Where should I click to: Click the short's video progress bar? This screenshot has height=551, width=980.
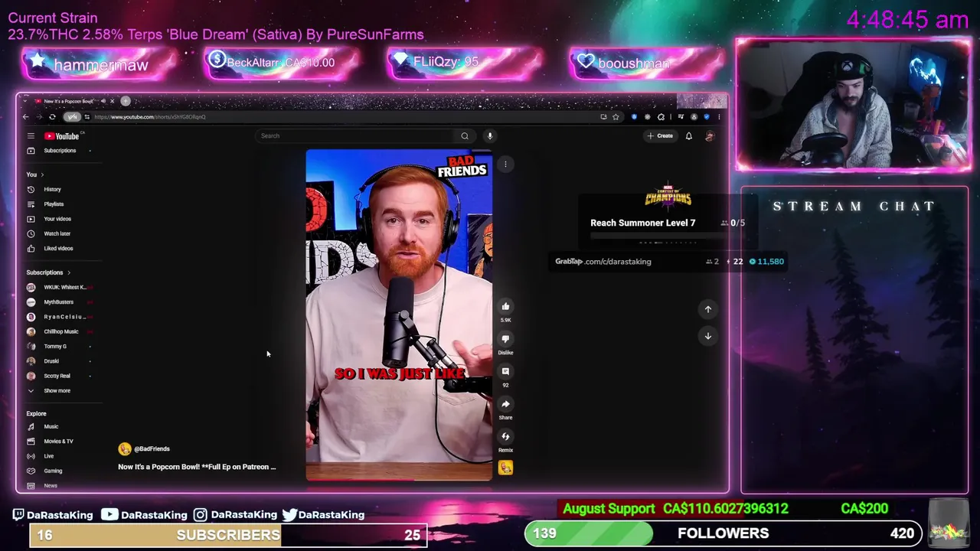[399, 480]
